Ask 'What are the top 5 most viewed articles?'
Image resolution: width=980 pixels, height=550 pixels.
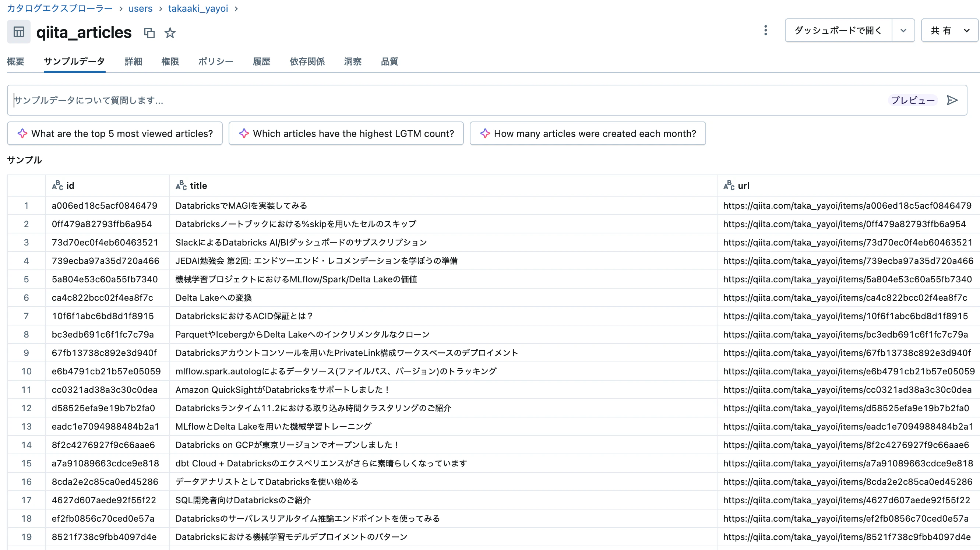pos(114,134)
